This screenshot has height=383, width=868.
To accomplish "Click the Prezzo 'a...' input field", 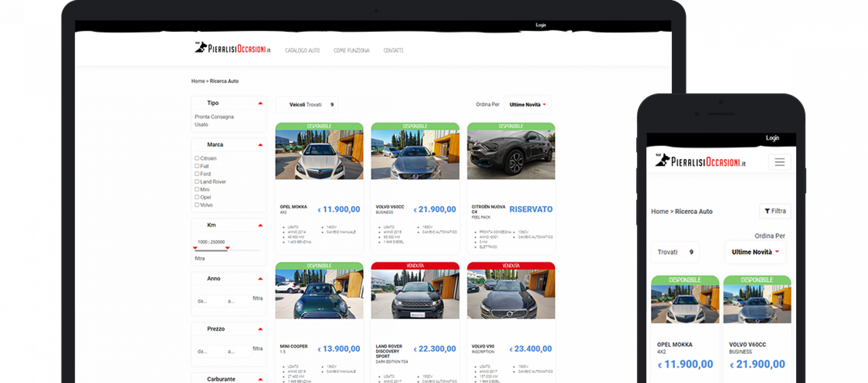I will click(x=238, y=351).
